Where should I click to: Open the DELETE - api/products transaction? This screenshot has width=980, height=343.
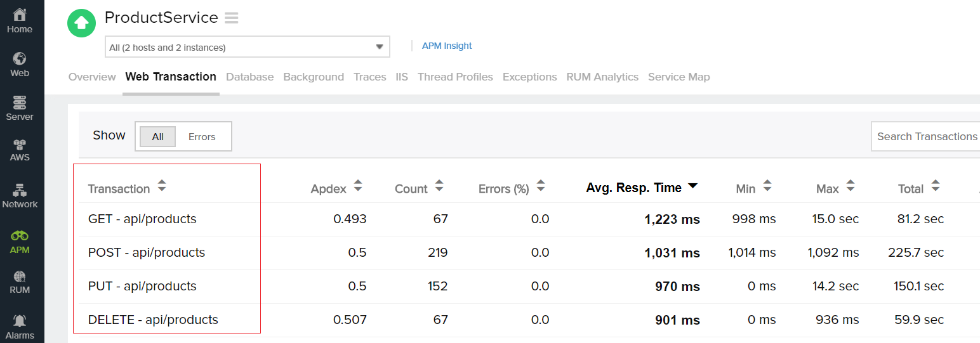click(x=153, y=320)
